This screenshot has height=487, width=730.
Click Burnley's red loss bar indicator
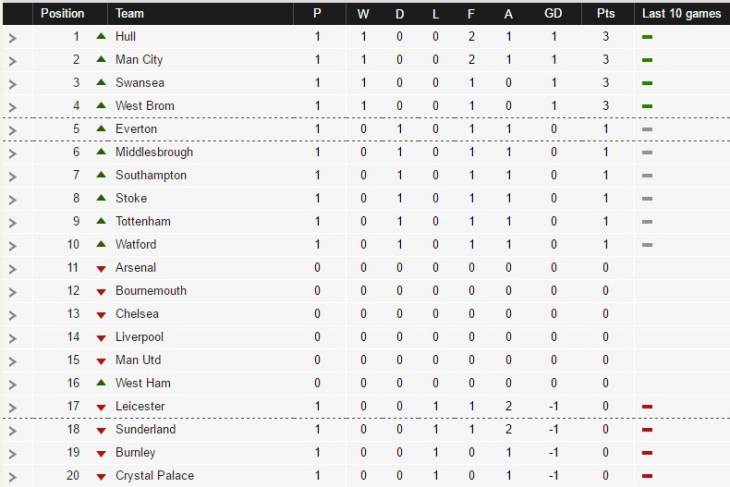pyautogui.click(x=647, y=453)
